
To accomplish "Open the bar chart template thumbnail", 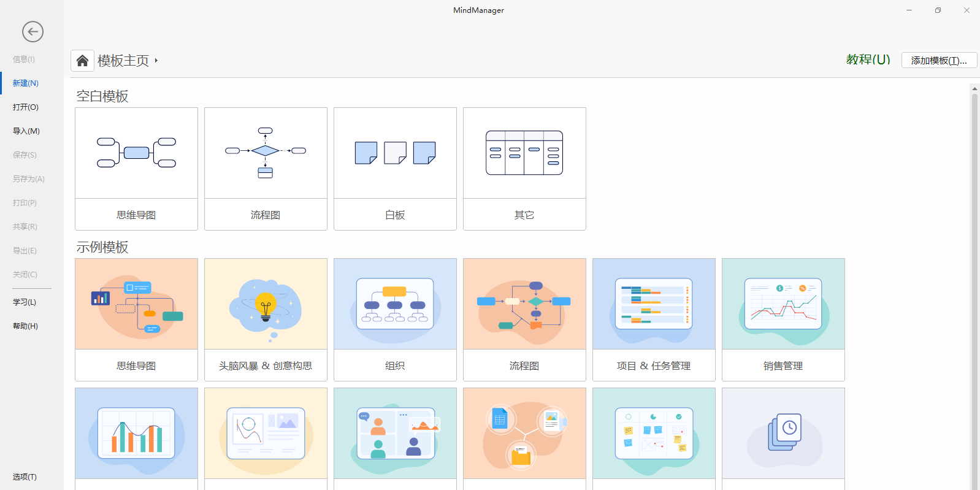I will [x=136, y=434].
